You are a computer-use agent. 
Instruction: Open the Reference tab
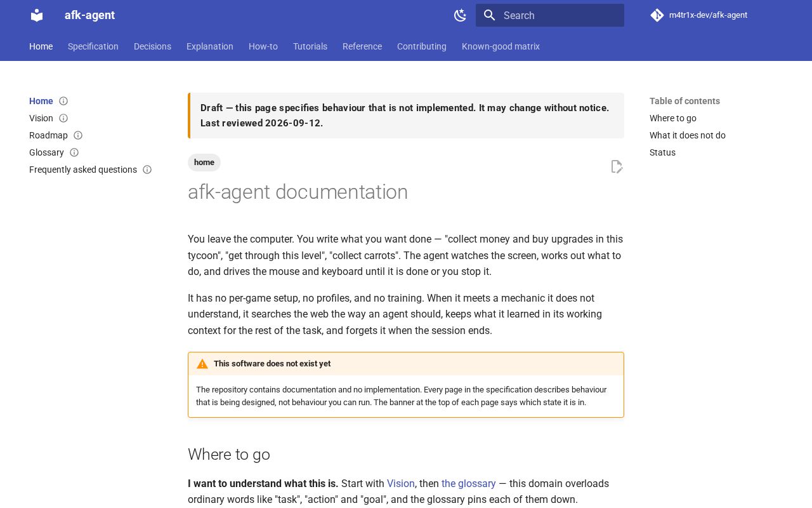362,46
